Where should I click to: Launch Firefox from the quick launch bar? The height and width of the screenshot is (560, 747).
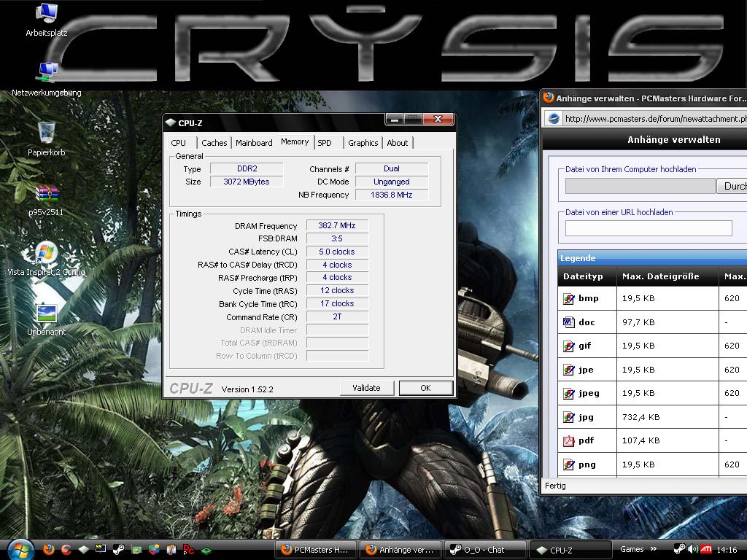(49, 550)
